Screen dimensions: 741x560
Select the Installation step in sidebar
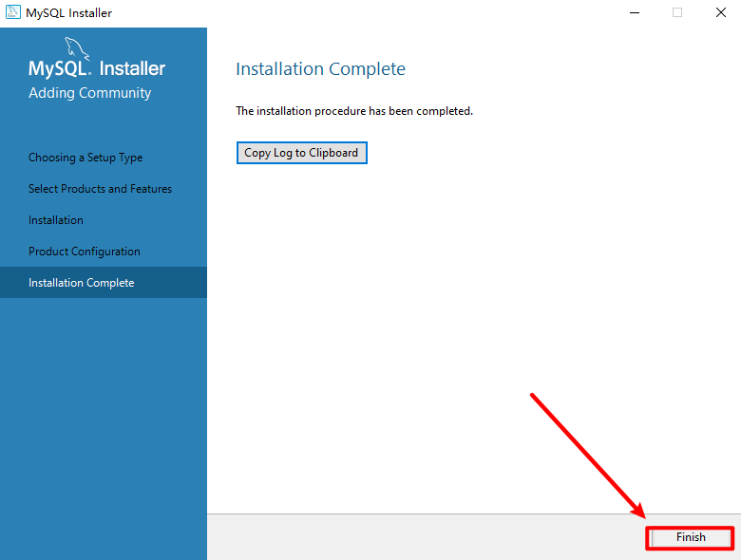pos(56,220)
